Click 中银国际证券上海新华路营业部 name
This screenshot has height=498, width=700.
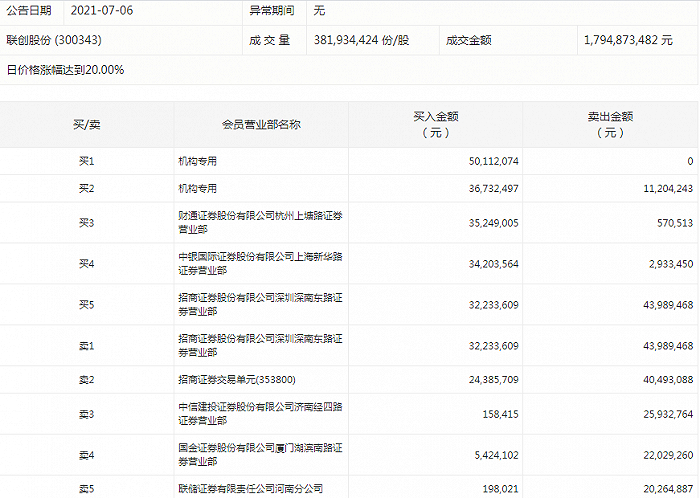(260, 264)
